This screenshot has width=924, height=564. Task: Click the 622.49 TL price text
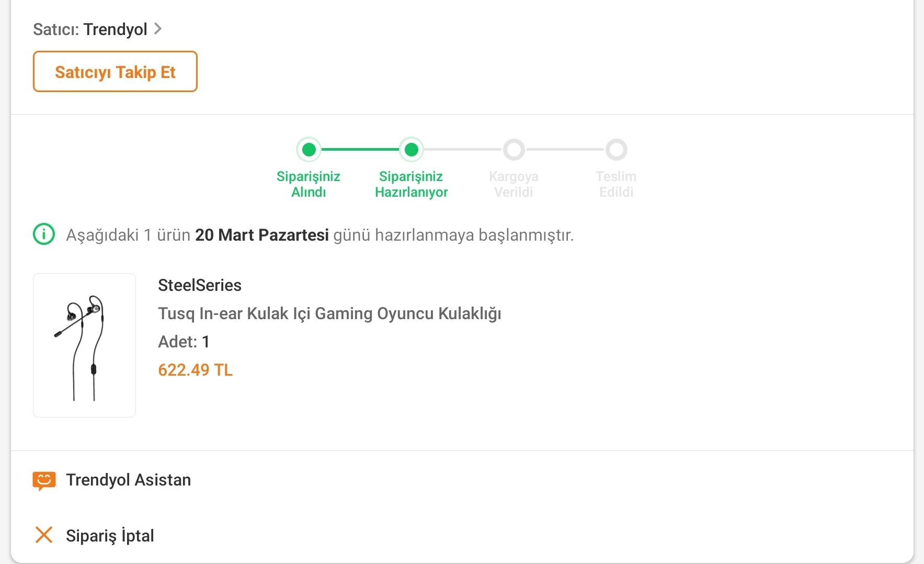195,370
